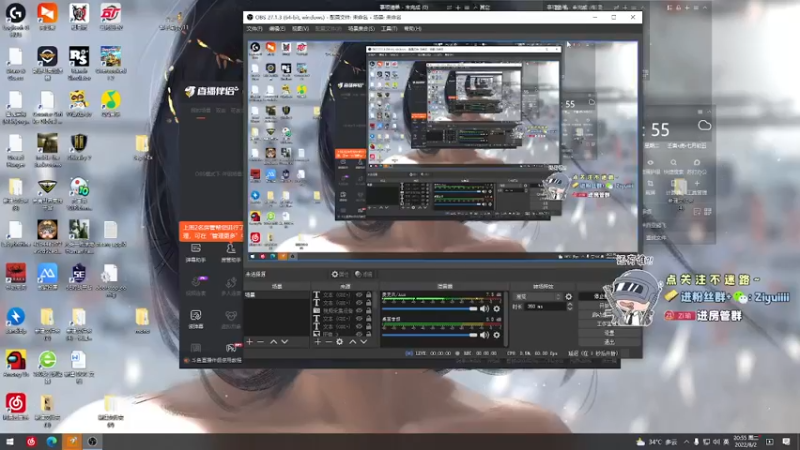Toggle lock of 视频采集设备 source
This screenshot has height=450, width=800.
368,310
